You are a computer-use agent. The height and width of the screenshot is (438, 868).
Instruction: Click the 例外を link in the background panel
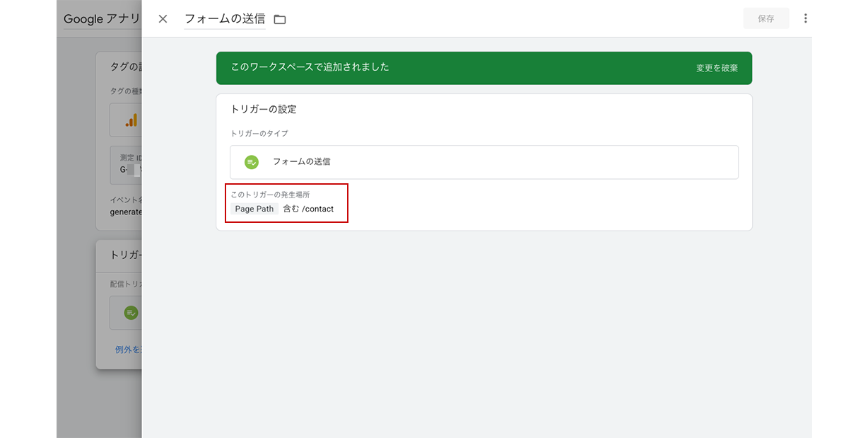click(128, 350)
